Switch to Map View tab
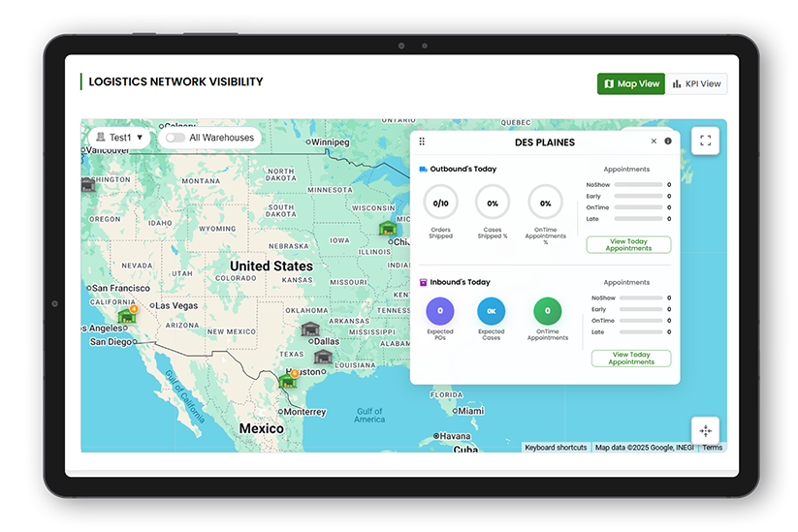Image resolution: width=798 pixels, height=532 pixels. (x=631, y=84)
